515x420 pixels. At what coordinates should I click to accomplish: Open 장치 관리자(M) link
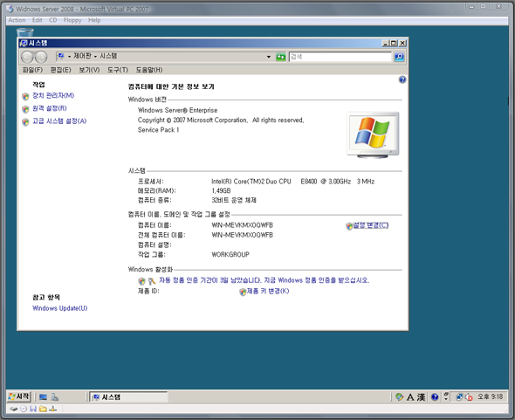click(x=53, y=96)
